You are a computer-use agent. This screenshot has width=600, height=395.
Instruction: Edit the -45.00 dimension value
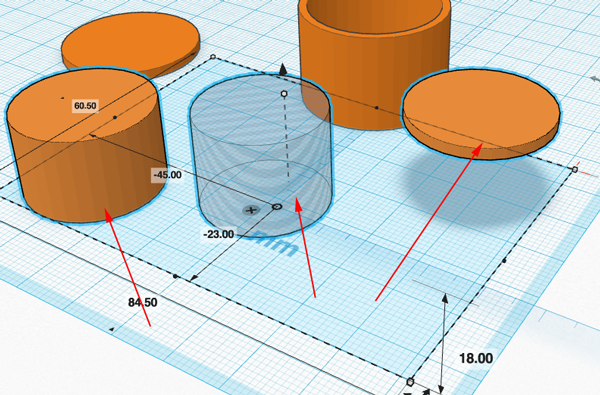click(x=167, y=175)
